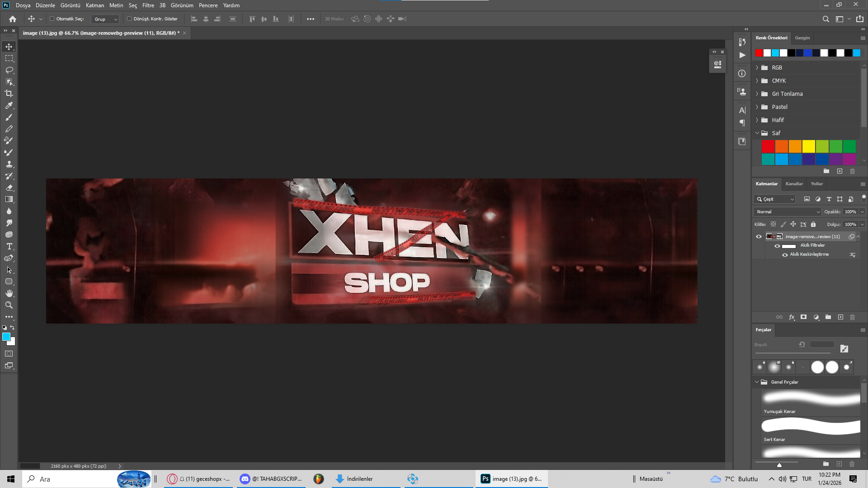Choose the Crop tool
The image size is (868, 488).
[x=9, y=94]
